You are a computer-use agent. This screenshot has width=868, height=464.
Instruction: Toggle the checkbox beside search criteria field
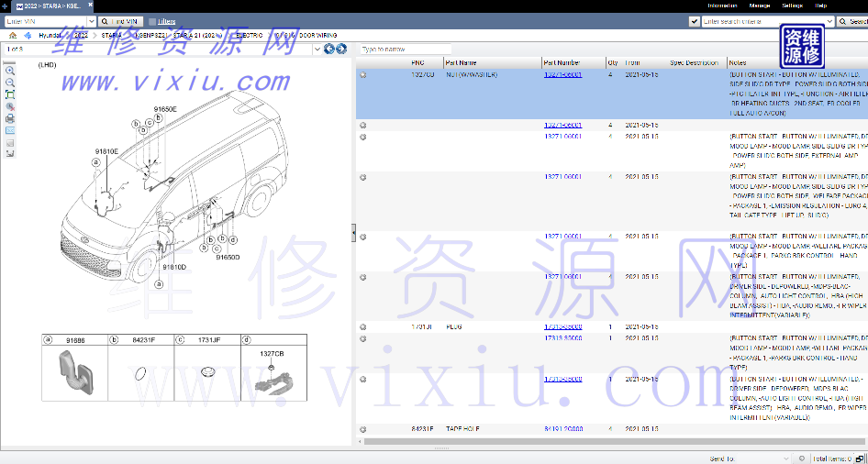coord(696,21)
